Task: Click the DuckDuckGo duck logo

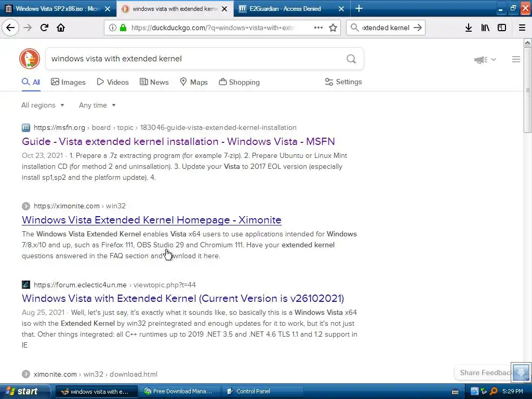Action: coord(30,59)
